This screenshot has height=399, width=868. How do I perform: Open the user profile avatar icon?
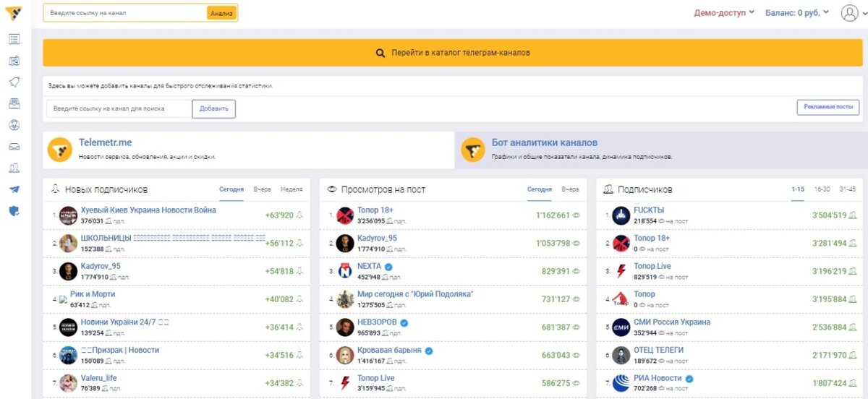coord(849,13)
